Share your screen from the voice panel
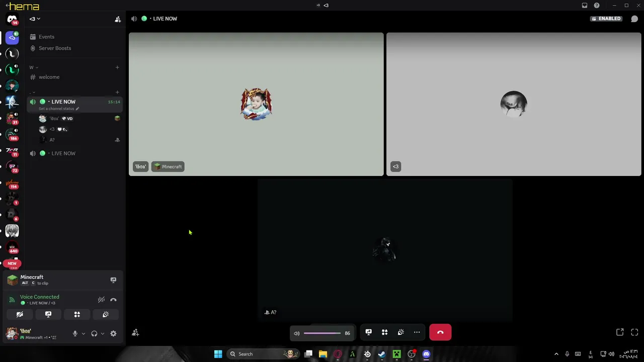Viewport: 644px width, 362px height. point(48,314)
